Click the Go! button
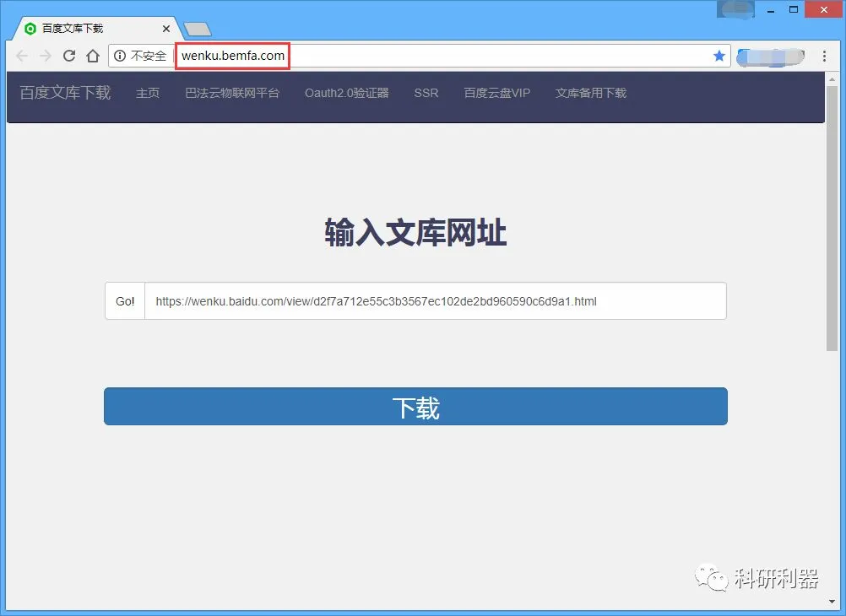The image size is (846, 616). pyautogui.click(x=125, y=301)
